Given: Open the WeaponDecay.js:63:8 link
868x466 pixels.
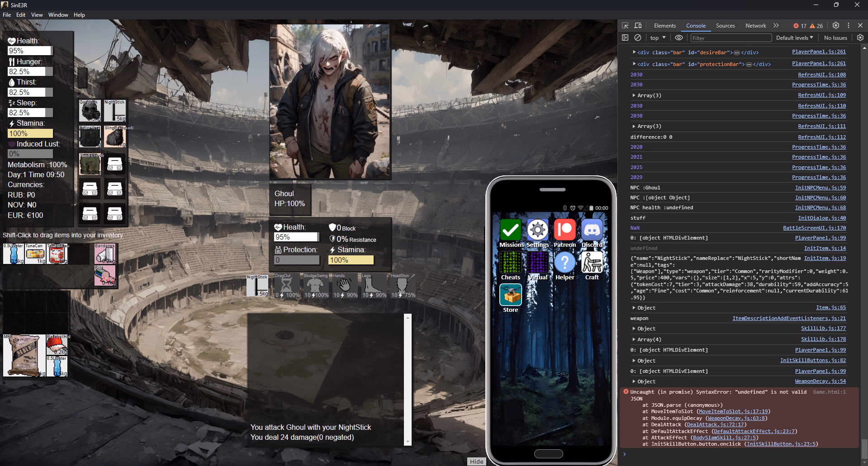Looking at the screenshot, I should (736, 418).
